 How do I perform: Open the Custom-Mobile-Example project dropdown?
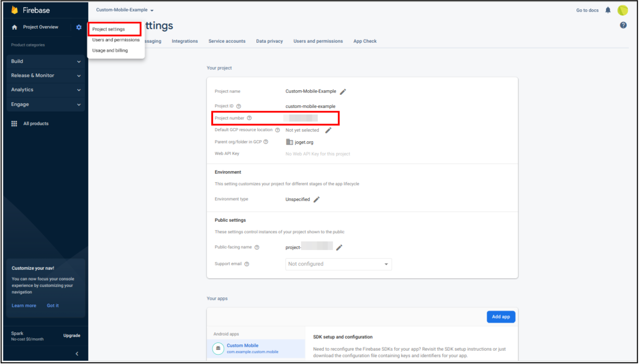(x=125, y=10)
